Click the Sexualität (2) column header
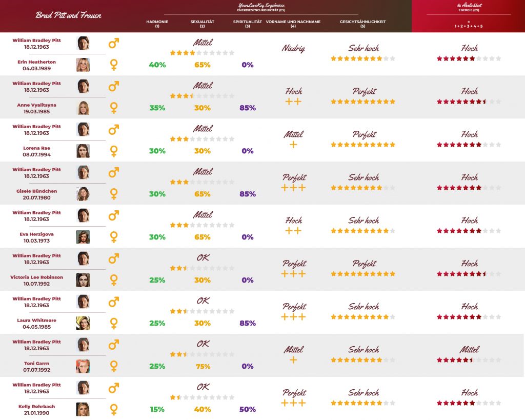The width and height of the screenshot is (525, 420). pos(202,24)
